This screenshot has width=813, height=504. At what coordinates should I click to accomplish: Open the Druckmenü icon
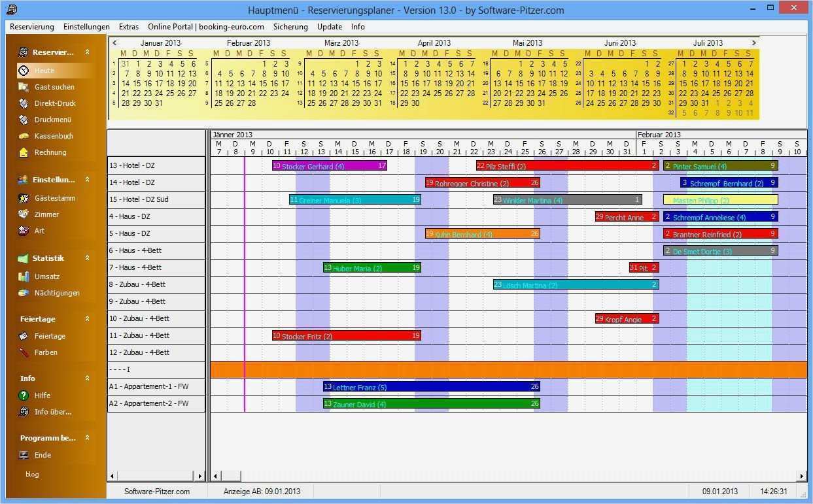24,120
